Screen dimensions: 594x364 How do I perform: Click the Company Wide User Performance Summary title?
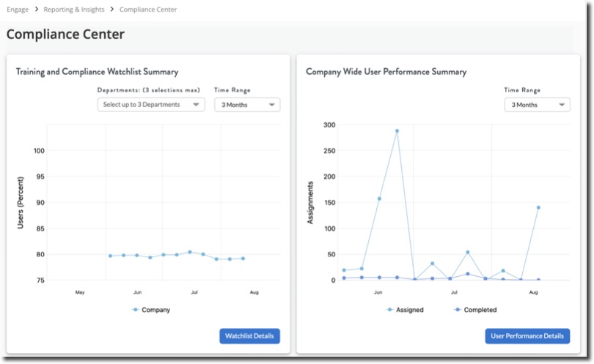click(x=386, y=72)
